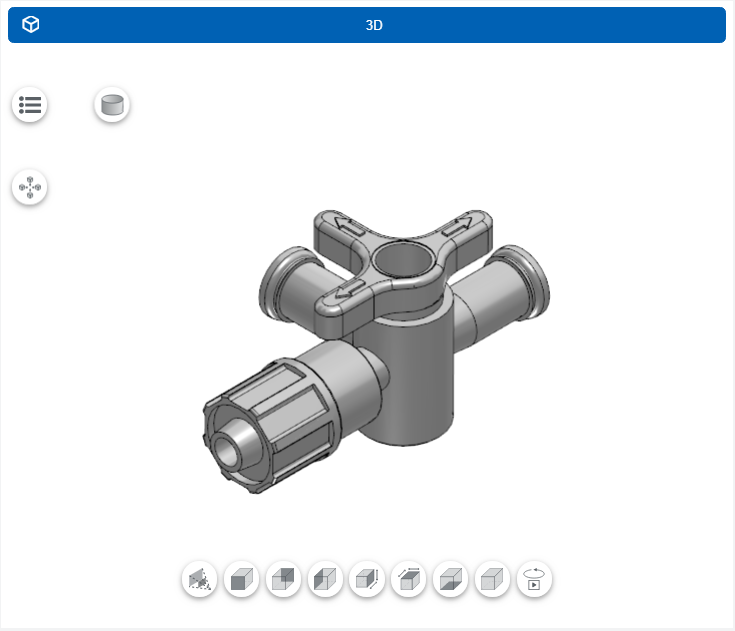Screen dimensions: 735x631
Task: Open the bulleted list menu button
Action: point(30,105)
